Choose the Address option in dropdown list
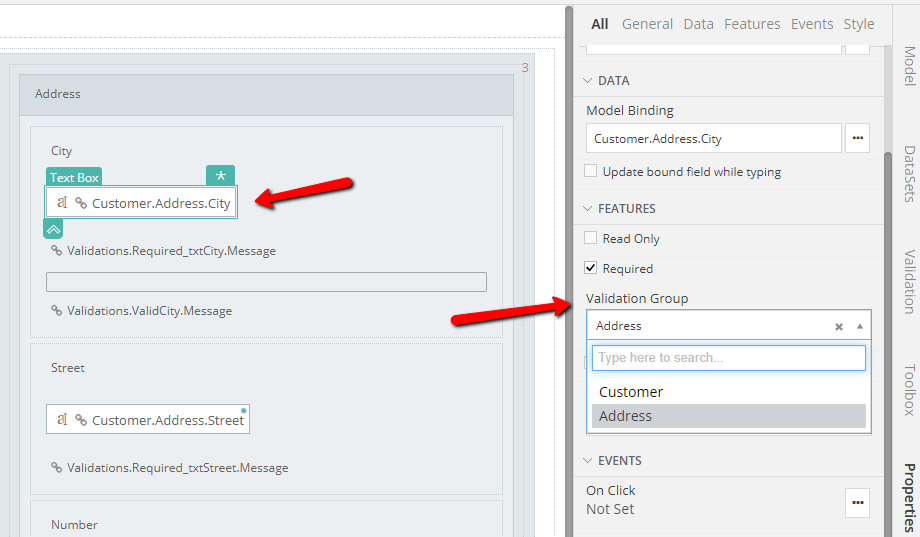 (626, 416)
